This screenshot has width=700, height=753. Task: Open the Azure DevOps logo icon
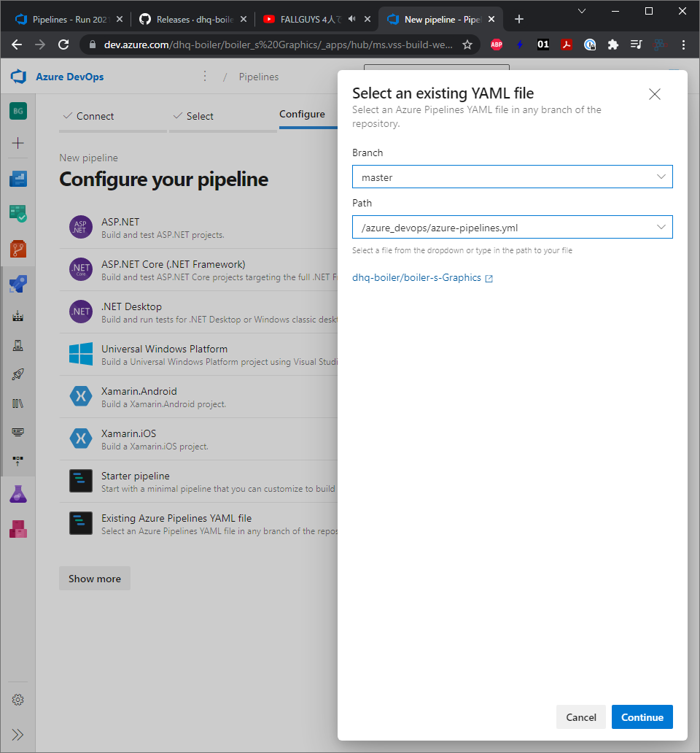[x=18, y=77]
